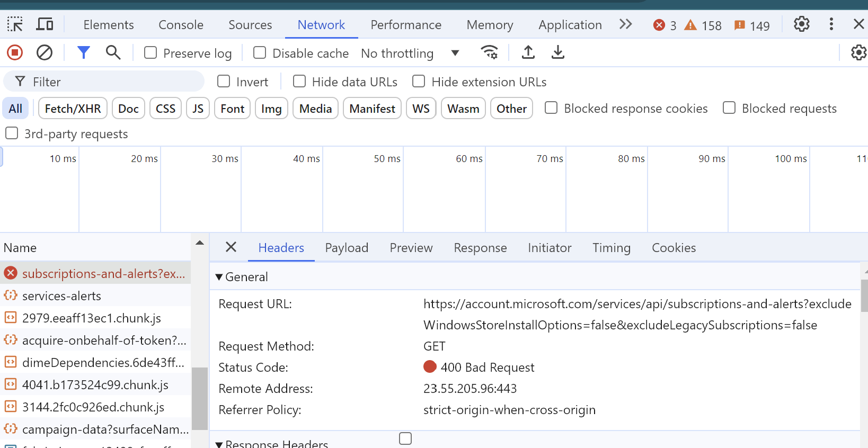The width and height of the screenshot is (868, 448).
Task: Import HAR file with upload icon
Action: tap(528, 52)
